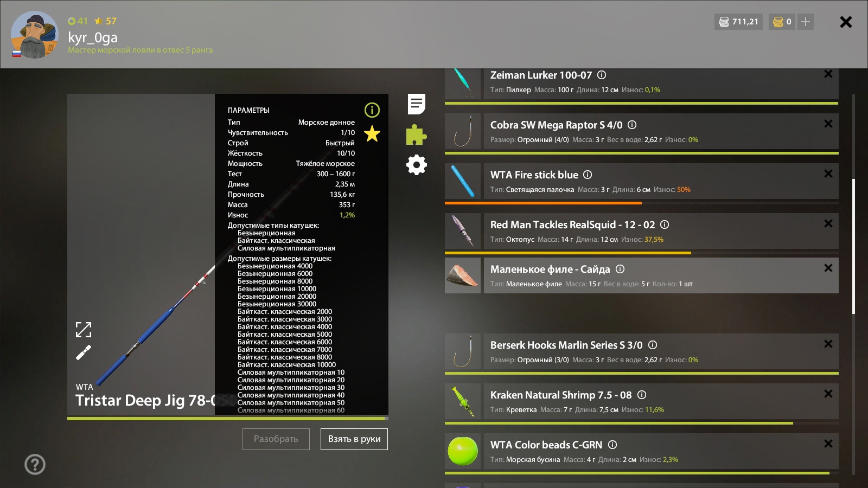Image resolution: width=868 pixels, height=488 pixels.
Task: Click the Прочность value 135,6 кг
Action: click(342, 195)
